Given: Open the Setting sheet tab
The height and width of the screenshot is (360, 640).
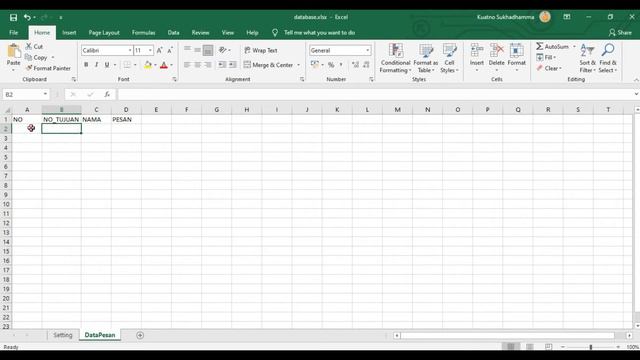Looking at the screenshot, I should pos(62,335).
